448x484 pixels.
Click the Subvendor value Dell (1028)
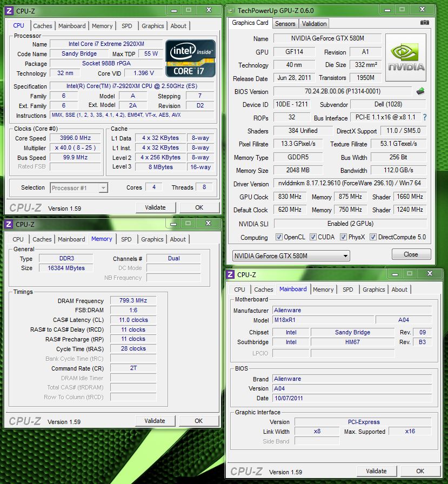[389, 104]
